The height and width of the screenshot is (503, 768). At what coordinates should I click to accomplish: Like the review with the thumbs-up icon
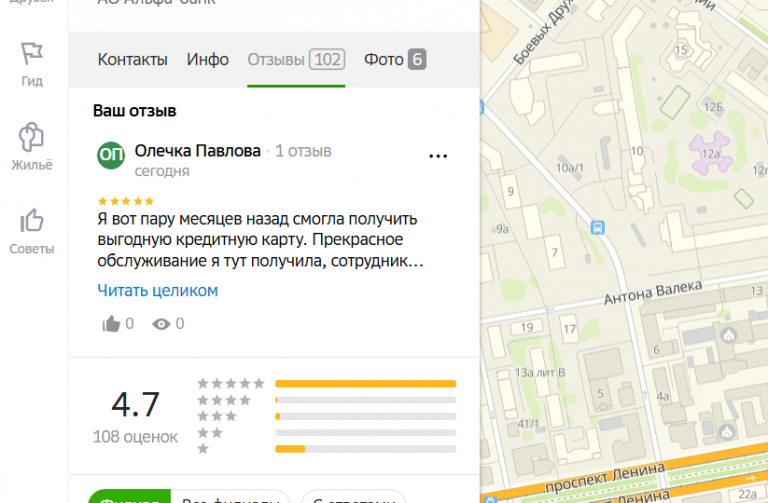tap(111, 324)
